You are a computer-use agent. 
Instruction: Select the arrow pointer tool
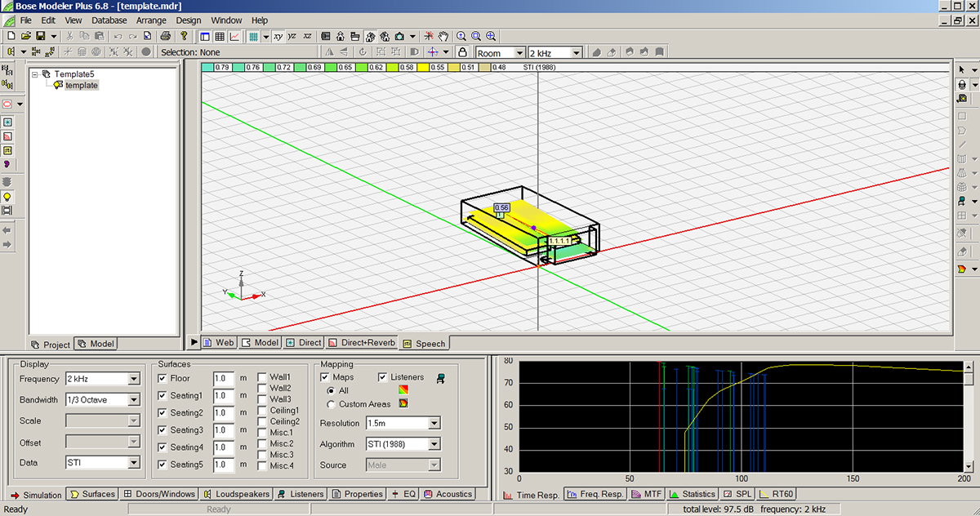(x=962, y=69)
